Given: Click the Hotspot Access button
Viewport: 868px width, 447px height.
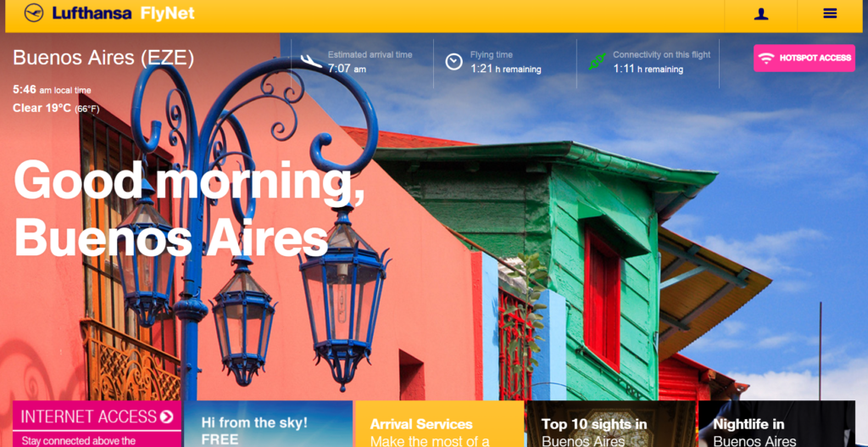Looking at the screenshot, I should pos(804,59).
